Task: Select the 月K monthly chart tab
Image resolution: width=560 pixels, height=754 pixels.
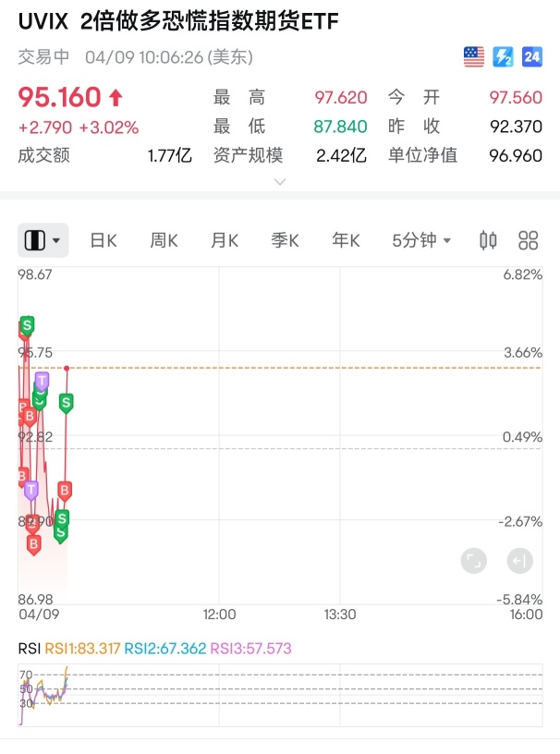Action: click(225, 240)
